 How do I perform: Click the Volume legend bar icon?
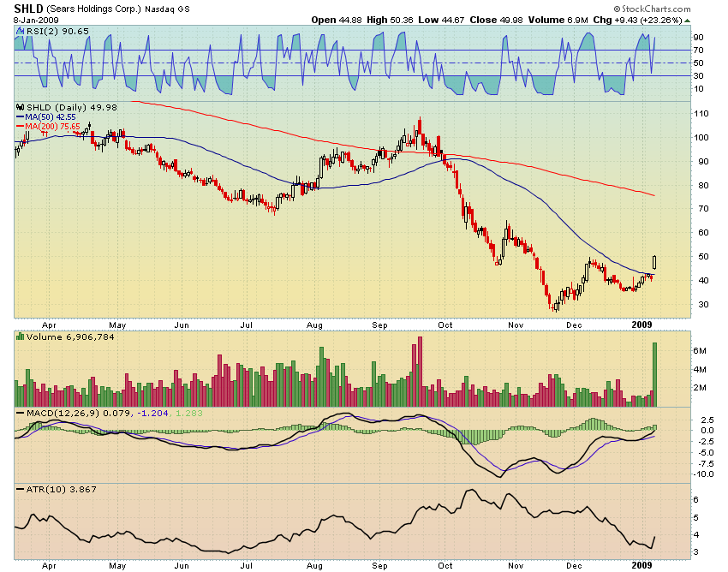pyautogui.click(x=20, y=337)
